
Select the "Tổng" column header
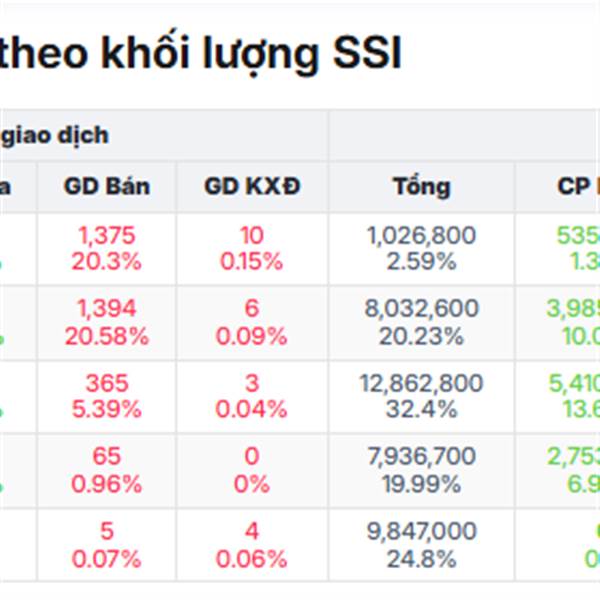pyautogui.click(x=421, y=186)
